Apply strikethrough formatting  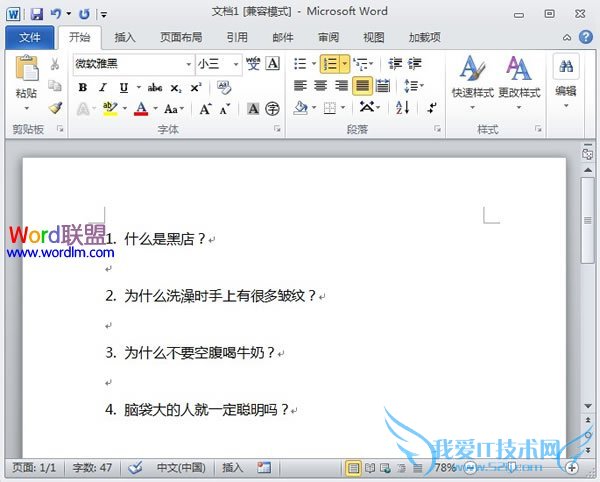click(x=155, y=88)
